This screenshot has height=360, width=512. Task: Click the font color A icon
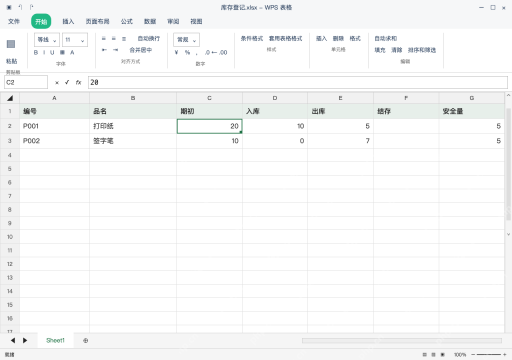72,52
